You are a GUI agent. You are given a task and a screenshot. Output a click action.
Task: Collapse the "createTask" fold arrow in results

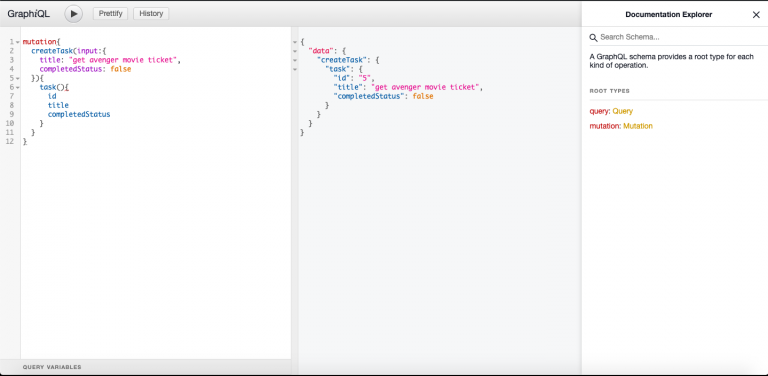pos(295,60)
